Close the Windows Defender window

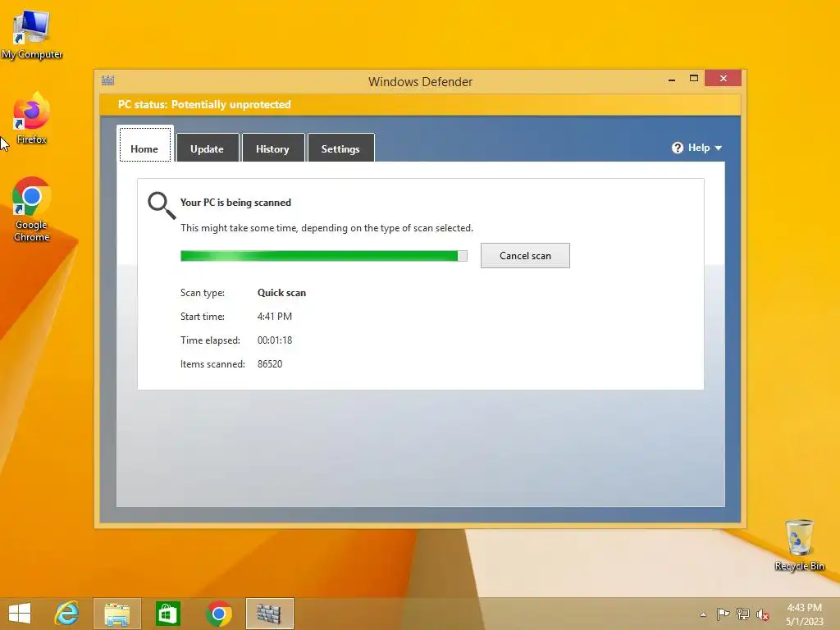(724, 78)
